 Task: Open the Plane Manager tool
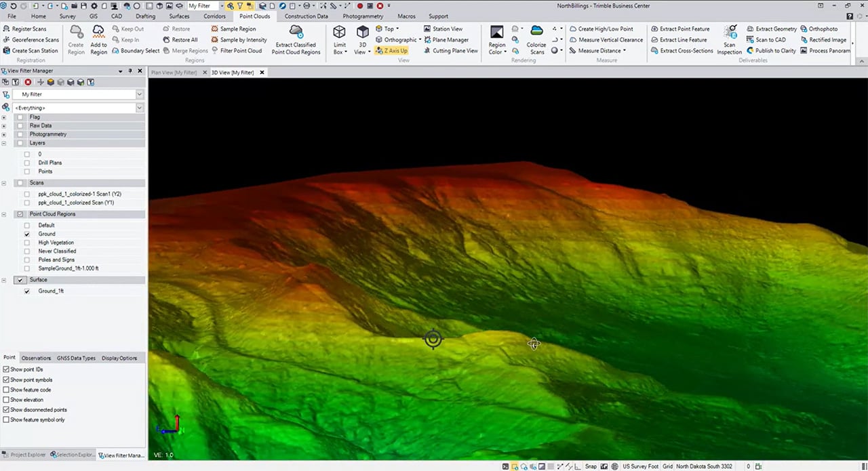click(446, 40)
